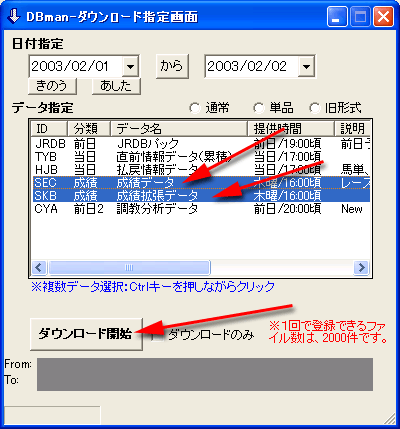Click the から button
Viewport: 400px width, 429px height.
(172, 66)
